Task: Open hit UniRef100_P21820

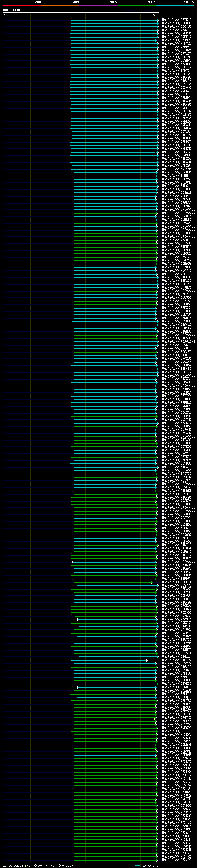Action: pos(176,50)
